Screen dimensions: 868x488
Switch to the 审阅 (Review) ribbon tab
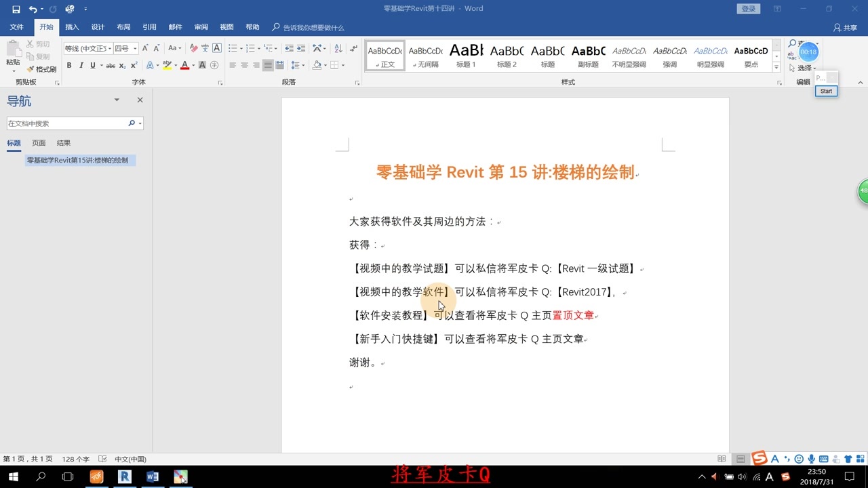(x=201, y=27)
